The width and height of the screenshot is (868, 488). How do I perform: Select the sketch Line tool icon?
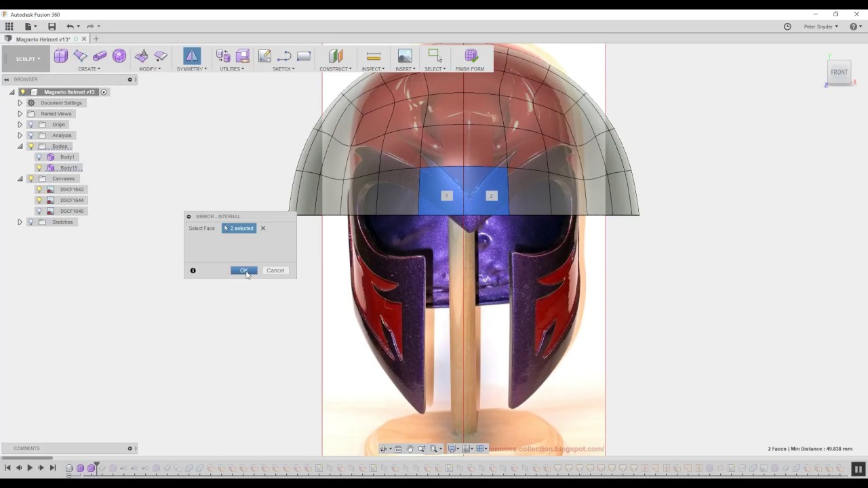click(x=284, y=56)
